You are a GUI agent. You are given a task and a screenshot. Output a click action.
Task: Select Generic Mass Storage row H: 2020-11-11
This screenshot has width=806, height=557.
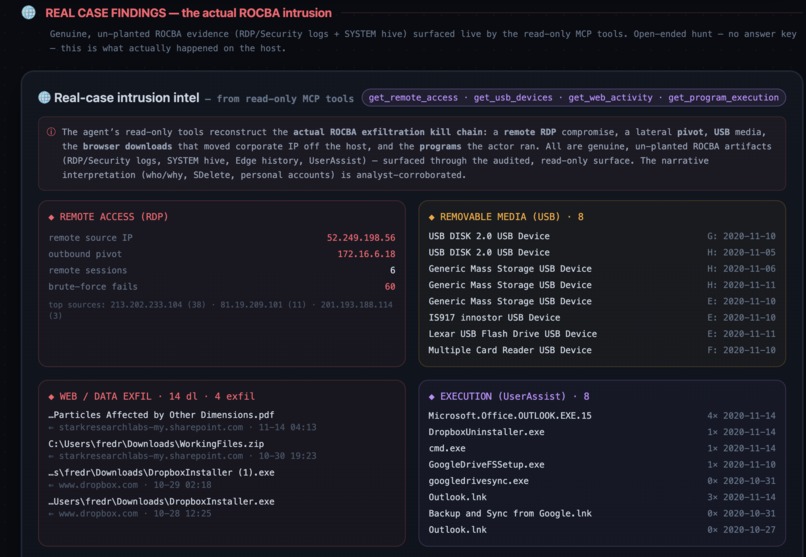[601, 285]
